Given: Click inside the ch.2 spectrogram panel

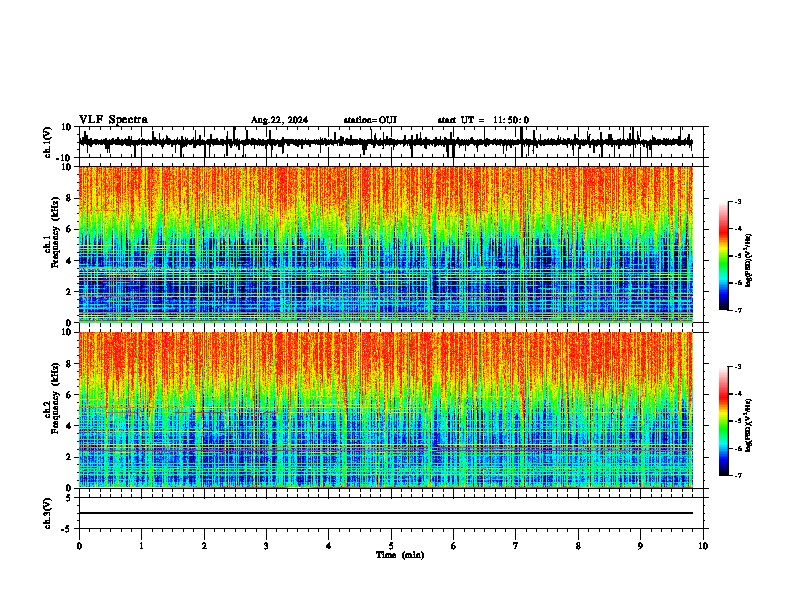Looking at the screenshot, I should (x=386, y=410).
